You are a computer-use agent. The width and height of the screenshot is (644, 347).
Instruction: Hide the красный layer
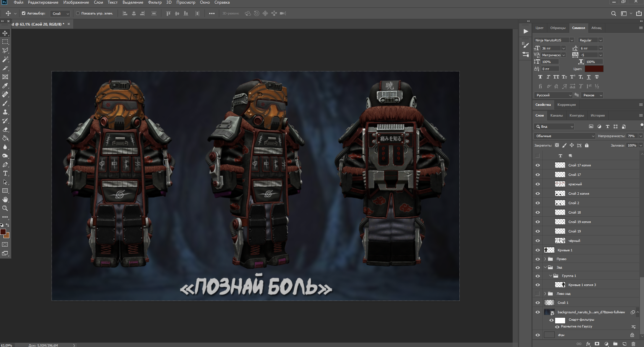pos(538,184)
